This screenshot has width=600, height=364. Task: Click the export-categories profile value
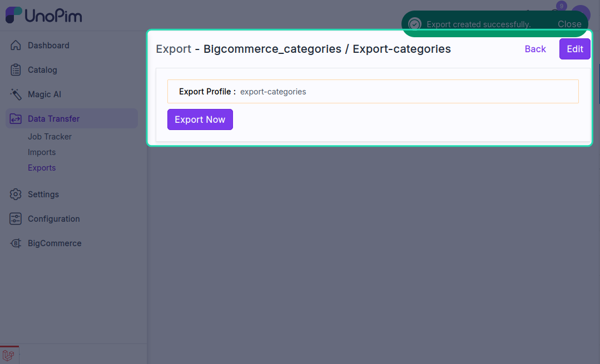coord(273,92)
